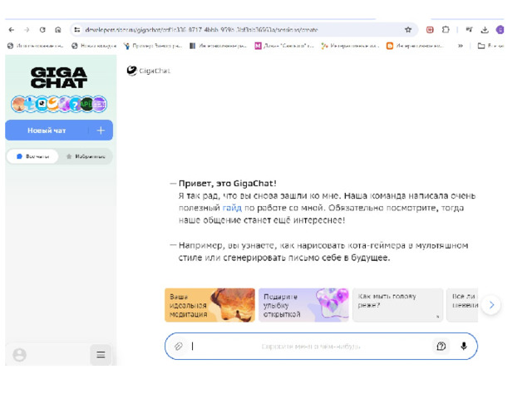Click the GIGA CHAT logo in the sidebar
The width and height of the screenshot is (532, 399).
coord(59,77)
